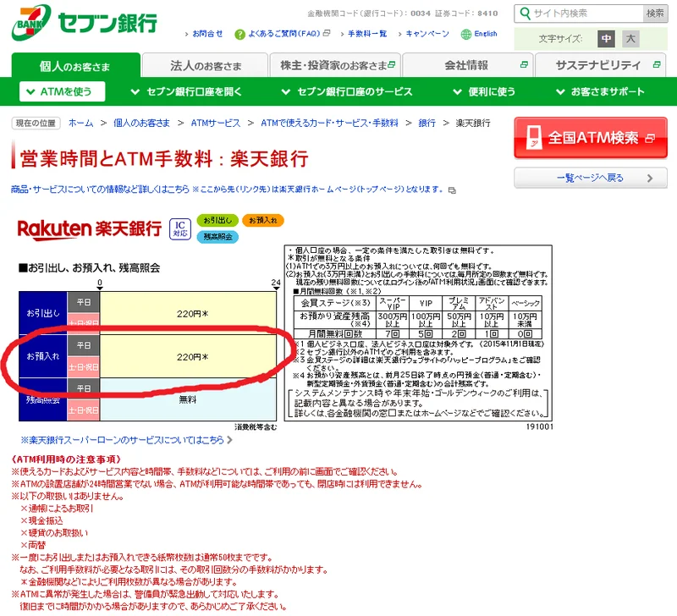Image resolution: width=677 pixels, height=616 pixels.
Task: Click the 検索 search button
Action: [x=655, y=14]
